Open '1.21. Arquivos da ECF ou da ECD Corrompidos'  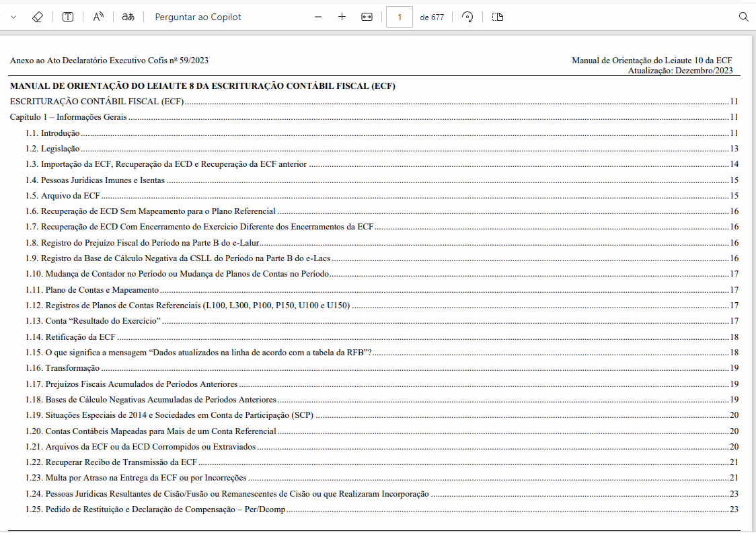tap(382, 447)
